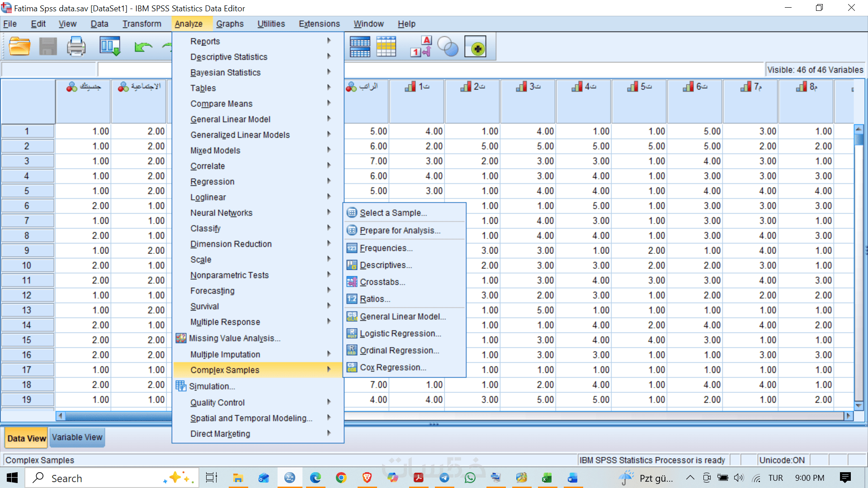Choose Crosstabs in the submenu
The width and height of the screenshot is (868, 488).
coord(382,282)
